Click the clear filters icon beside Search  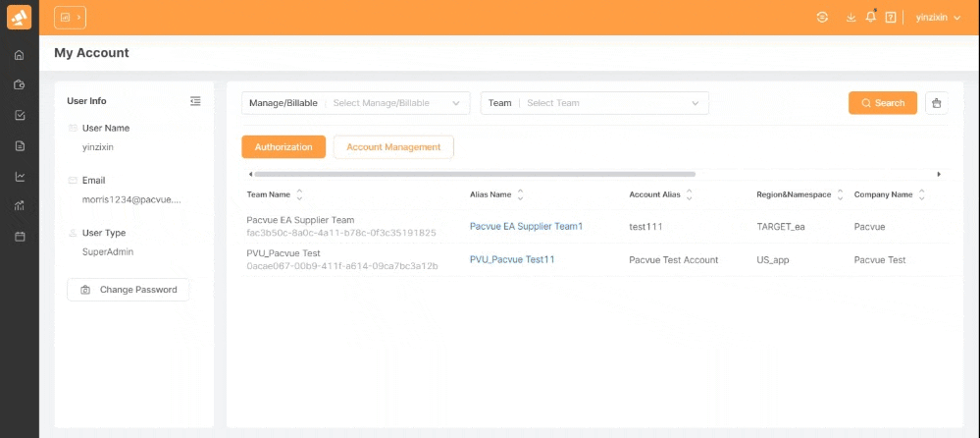click(937, 103)
